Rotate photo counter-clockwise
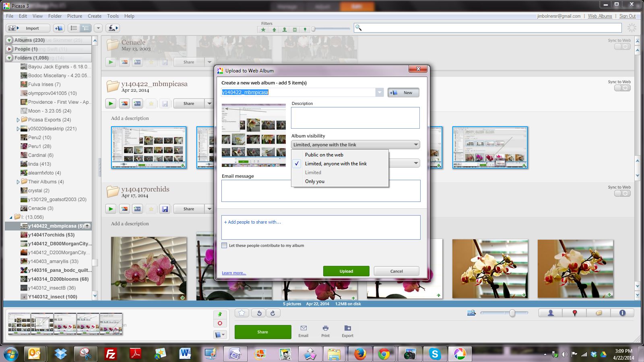 tap(259, 313)
